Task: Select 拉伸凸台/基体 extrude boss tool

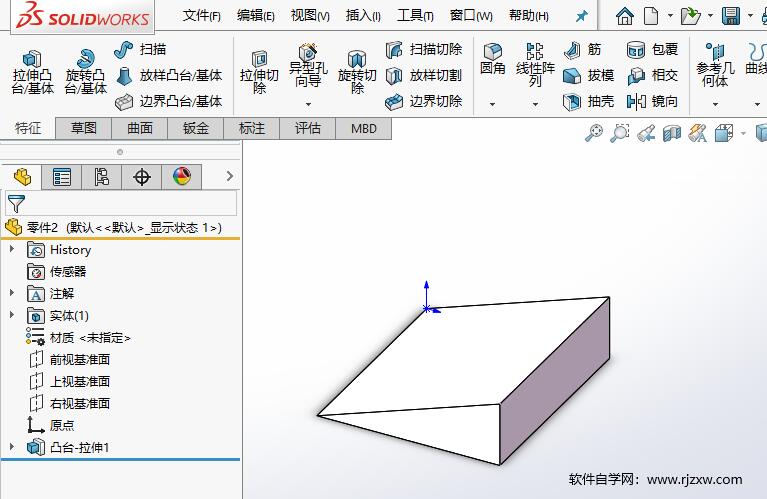Action: [x=32, y=71]
